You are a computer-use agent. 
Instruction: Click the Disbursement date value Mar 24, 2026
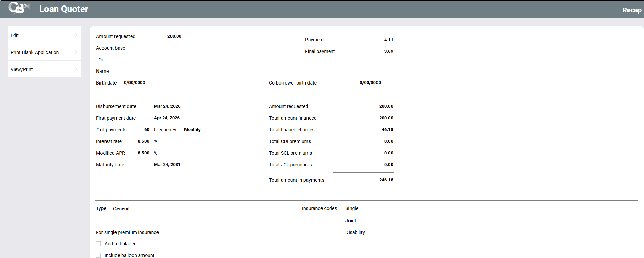pyautogui.click(x=167, y=106)
